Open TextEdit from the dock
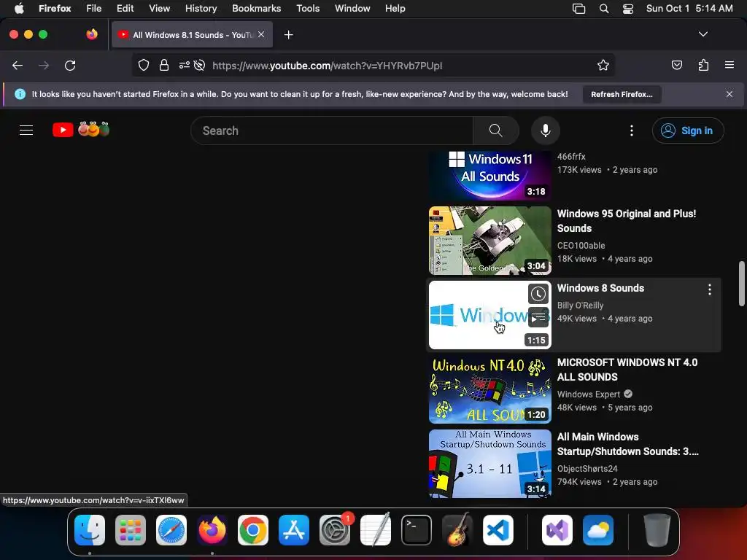Viewport: 747px width, 560px height. [x=376, y=530]
